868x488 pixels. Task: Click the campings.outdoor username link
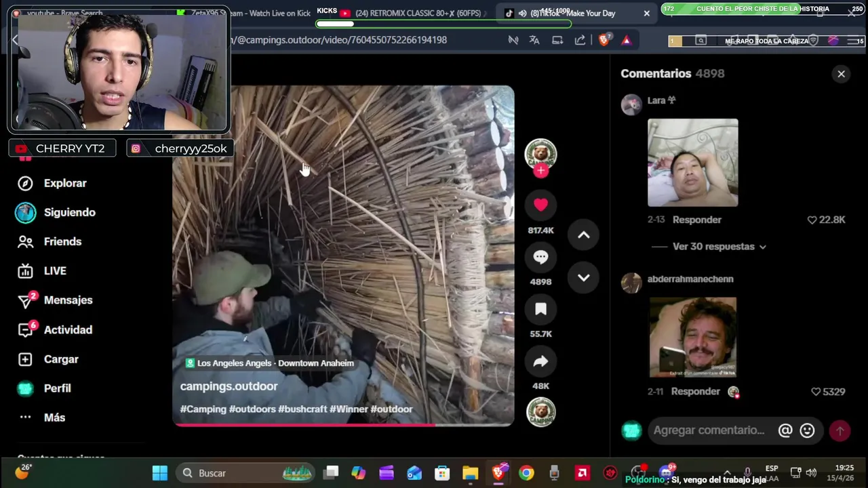point(229,386)
